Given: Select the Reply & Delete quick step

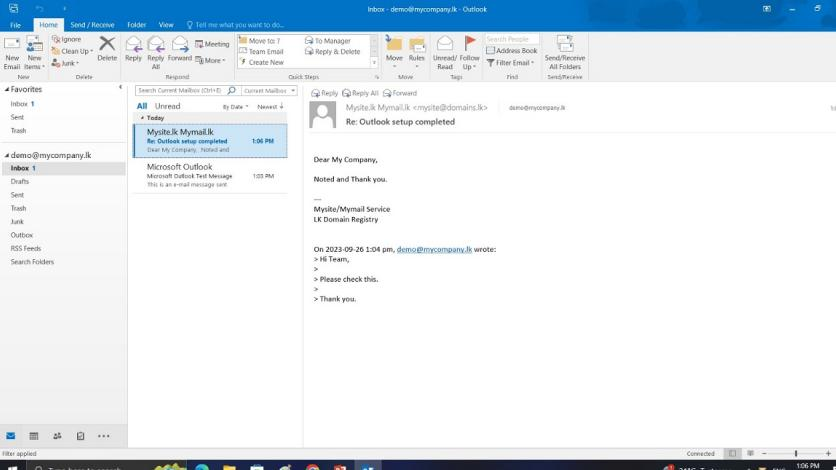Looking at the screenshot, I should pos(333,52).
